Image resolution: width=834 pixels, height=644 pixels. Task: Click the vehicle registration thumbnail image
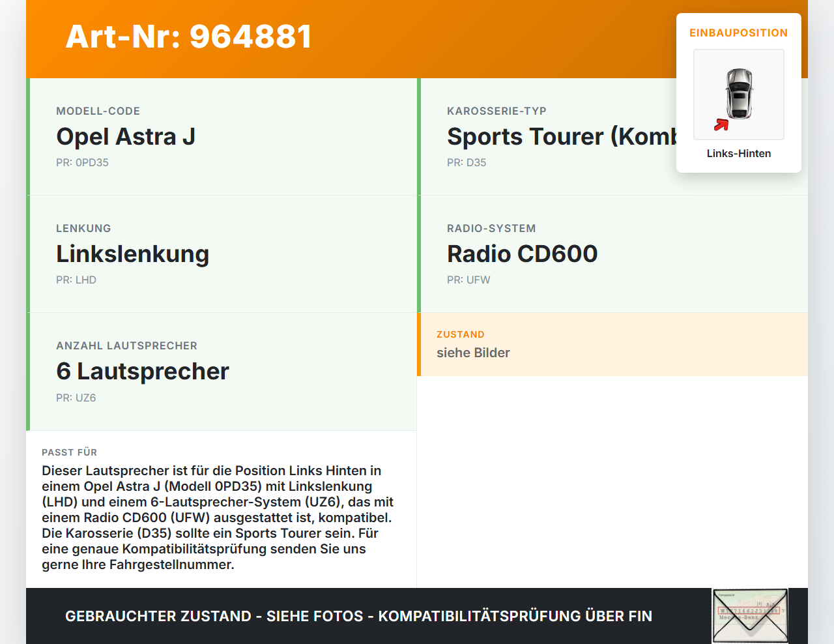pos(749,615)
